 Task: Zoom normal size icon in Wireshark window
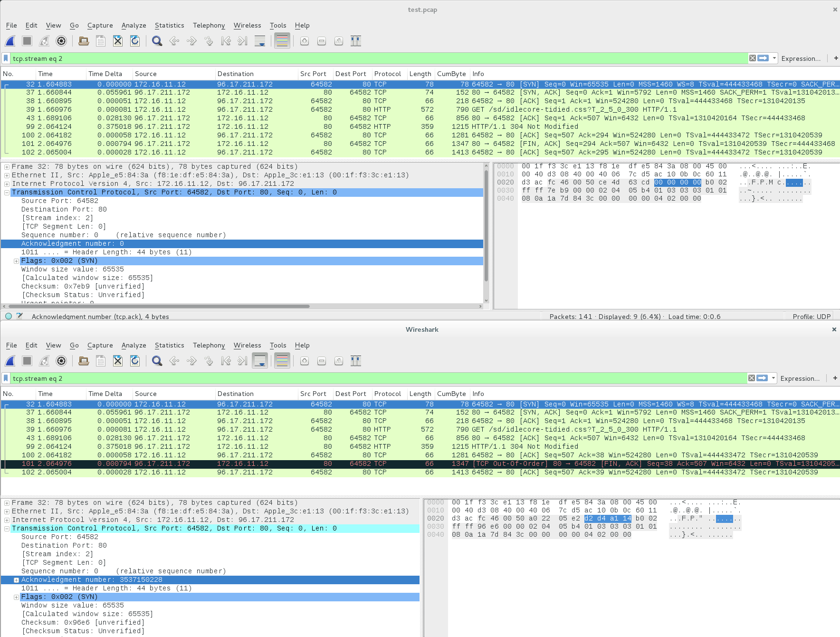pyautogui.click(x=339, y=361)
